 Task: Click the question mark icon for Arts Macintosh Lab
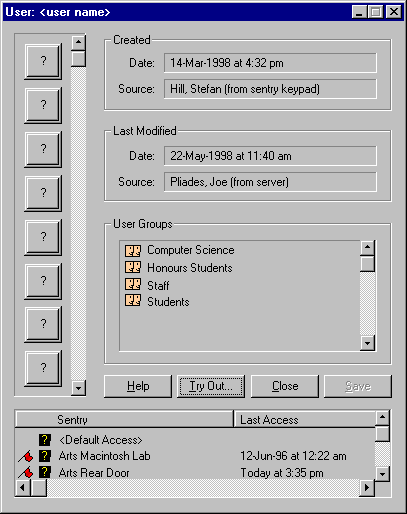45,456
